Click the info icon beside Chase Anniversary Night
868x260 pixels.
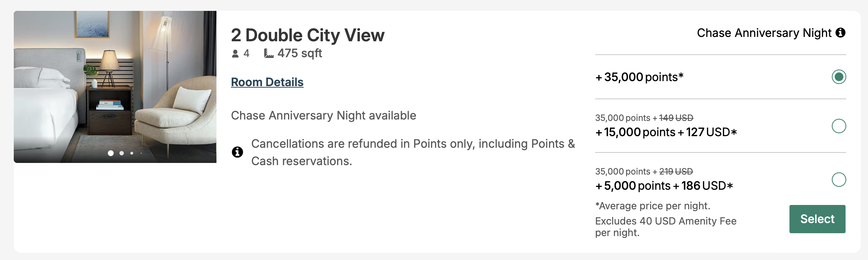click(x=840, y=33)
